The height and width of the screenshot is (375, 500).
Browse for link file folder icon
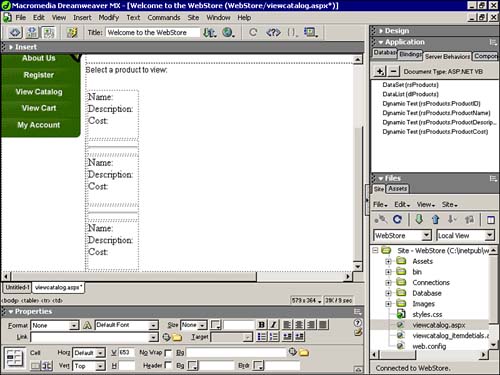177,337
